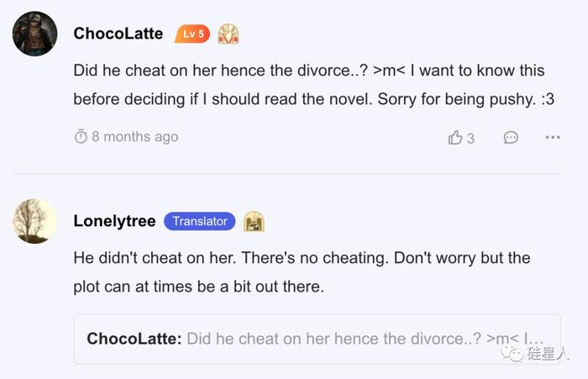Click Lonelytree's tree avatar

[x=35, y=221]
